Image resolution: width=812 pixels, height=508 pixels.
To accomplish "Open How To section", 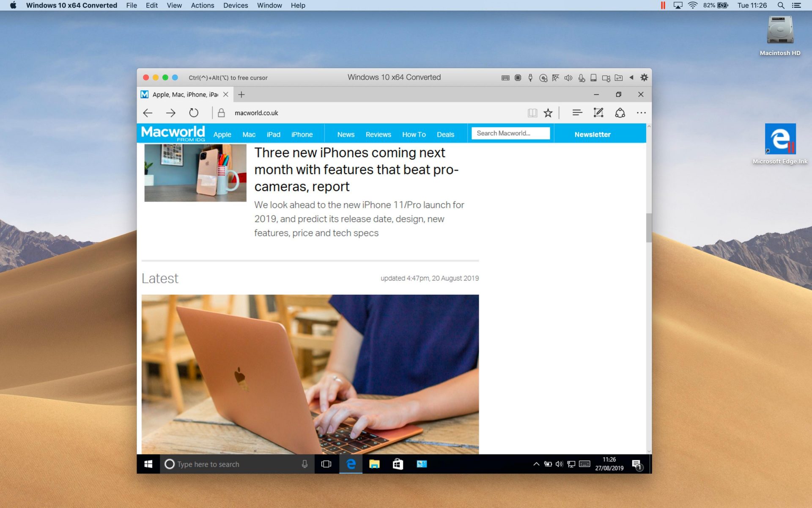I will (x=414, y=134).
